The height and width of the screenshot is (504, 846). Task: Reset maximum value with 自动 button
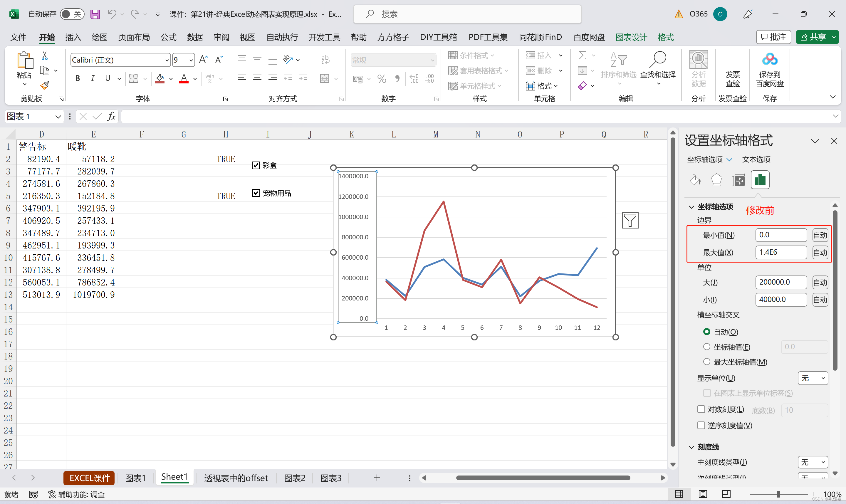pos(820,252)
